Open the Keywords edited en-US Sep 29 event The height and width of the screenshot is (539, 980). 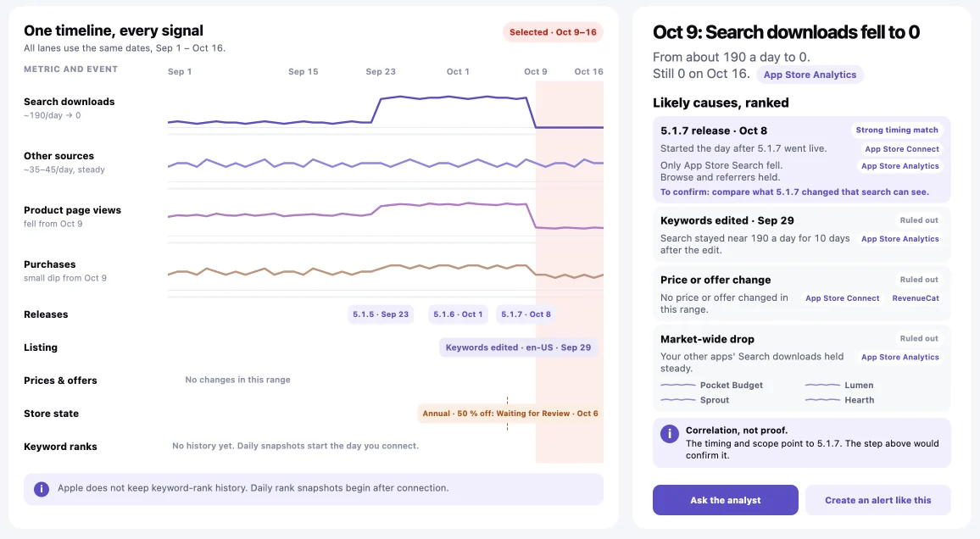518,347
